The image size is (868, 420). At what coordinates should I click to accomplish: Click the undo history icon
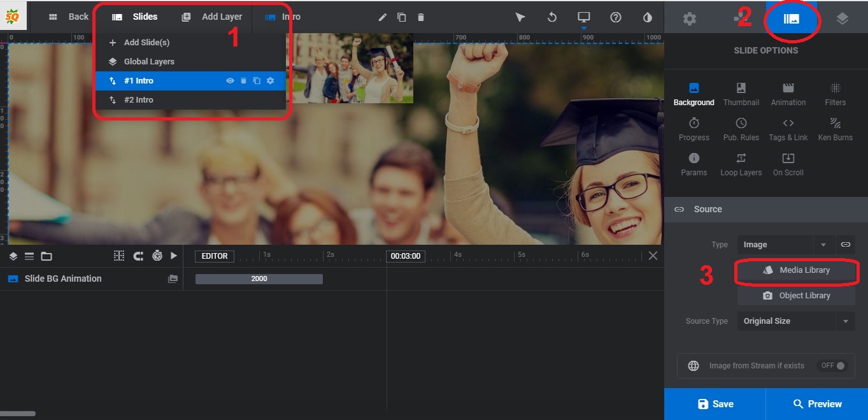(x=552, y=17)
